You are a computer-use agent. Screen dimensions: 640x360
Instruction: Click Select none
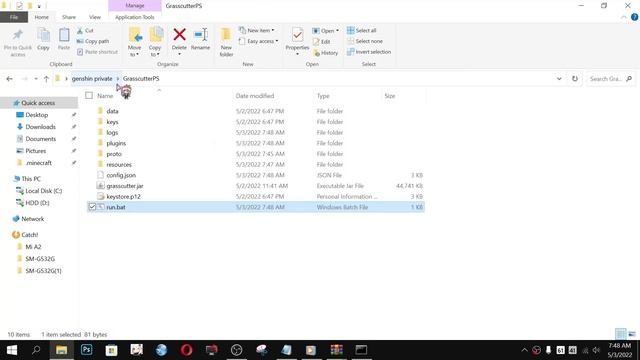point(365,41)
